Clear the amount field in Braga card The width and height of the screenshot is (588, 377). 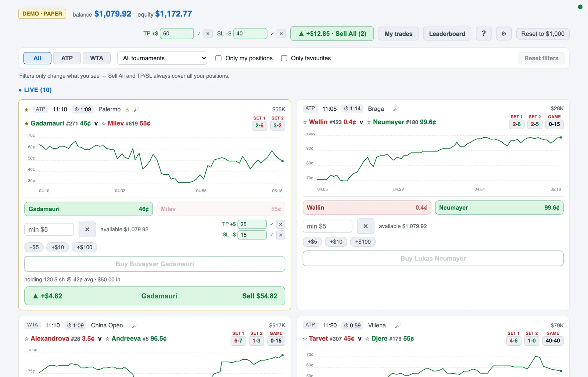tap(366, 226)
